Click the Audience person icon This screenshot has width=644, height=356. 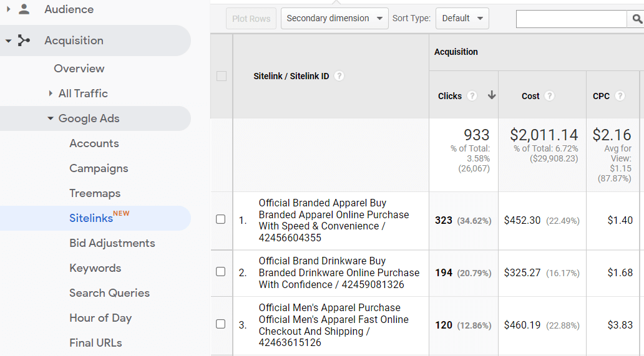tap(24, 9)
